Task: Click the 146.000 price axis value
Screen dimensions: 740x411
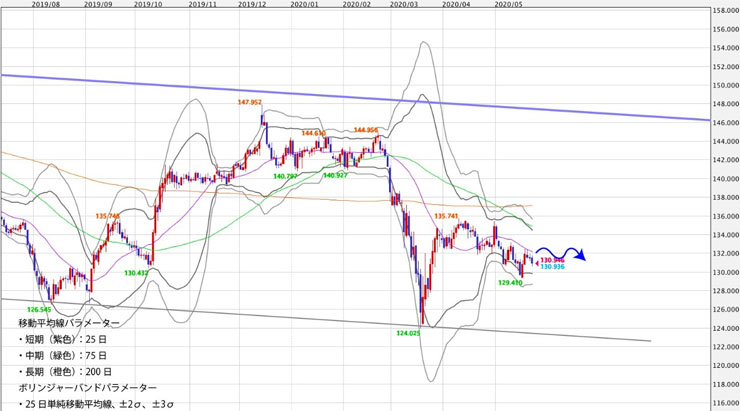Action: point(726,123)
